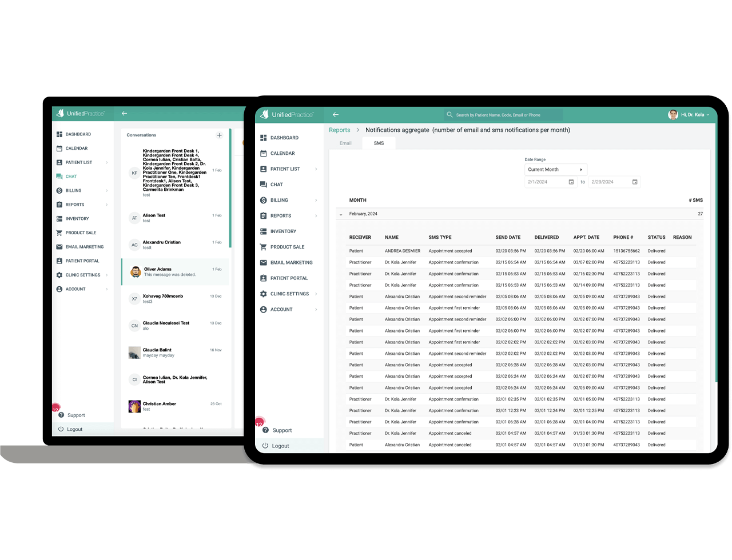This screenshot has width=732, height=560.
Task: Select the SMS tab
Action: 379,143
